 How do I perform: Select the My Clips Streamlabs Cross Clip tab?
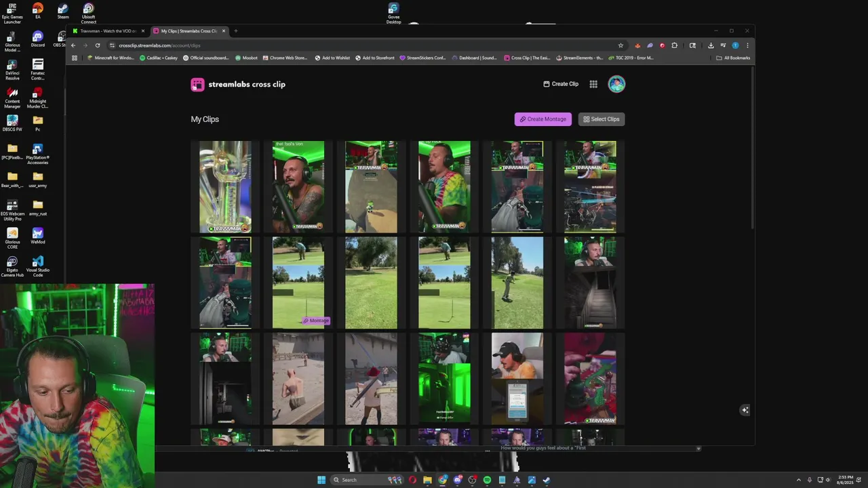(189, 30)
